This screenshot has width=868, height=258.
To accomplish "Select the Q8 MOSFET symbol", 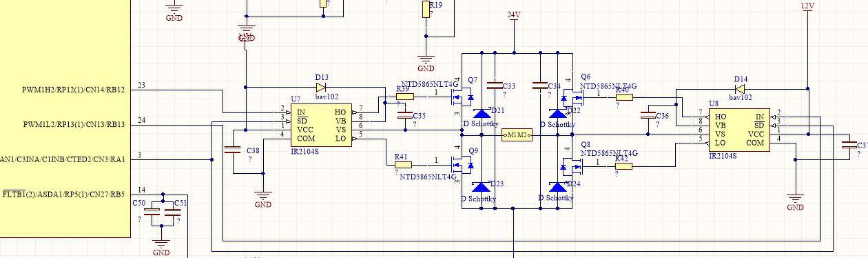I will [x=571, y=165].
